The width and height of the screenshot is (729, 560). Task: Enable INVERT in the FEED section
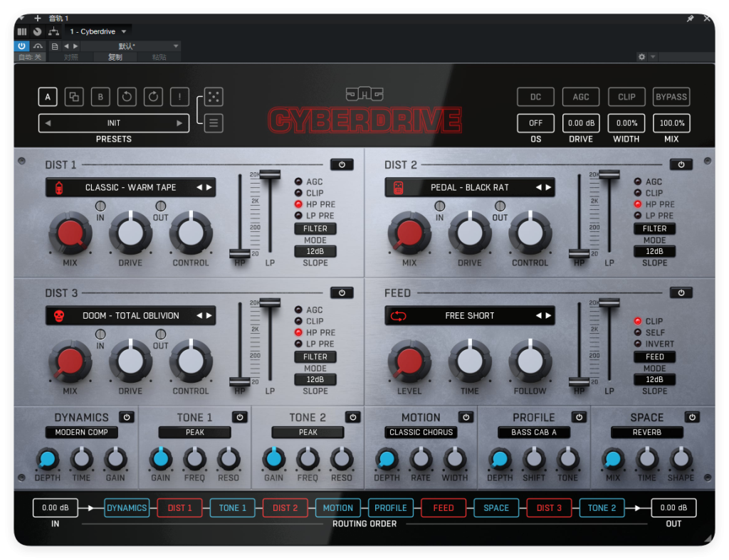click(x=638, y=344)
